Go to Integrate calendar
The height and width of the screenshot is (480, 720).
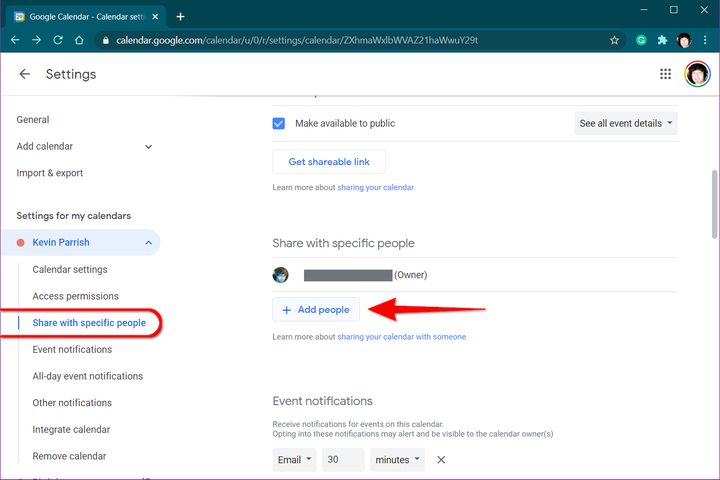[71, 429]
